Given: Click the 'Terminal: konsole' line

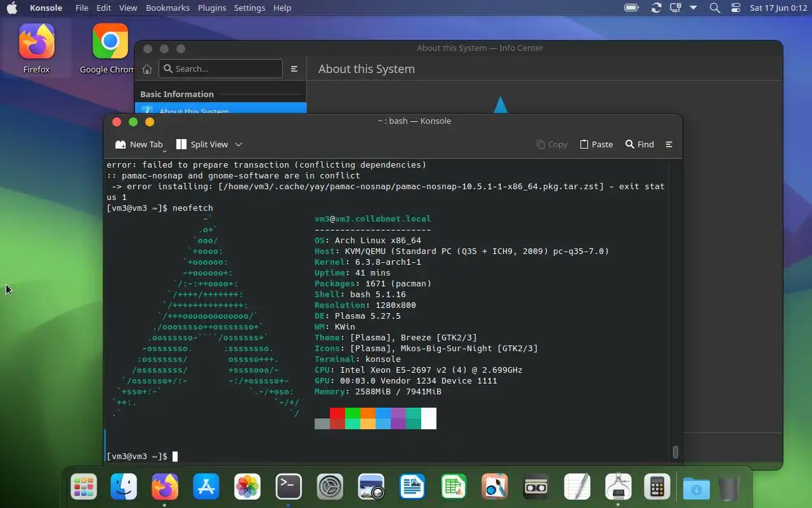Looking at the screenshot, I should click(x=358, y=359).
